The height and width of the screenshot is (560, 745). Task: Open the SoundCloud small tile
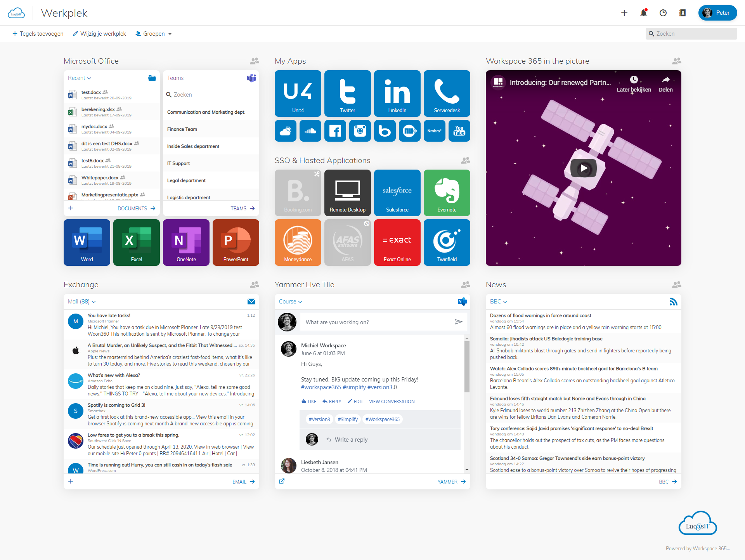click(x=310, y=131)
